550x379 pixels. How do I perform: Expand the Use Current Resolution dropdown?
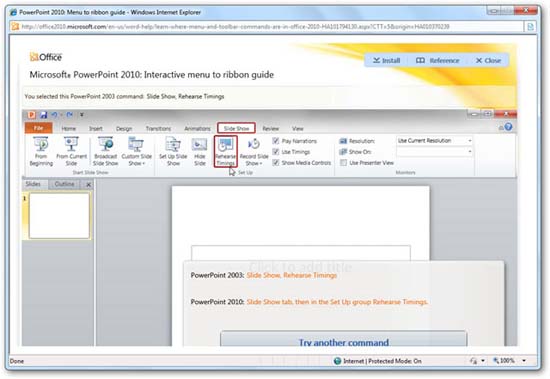tap(434, 141)
